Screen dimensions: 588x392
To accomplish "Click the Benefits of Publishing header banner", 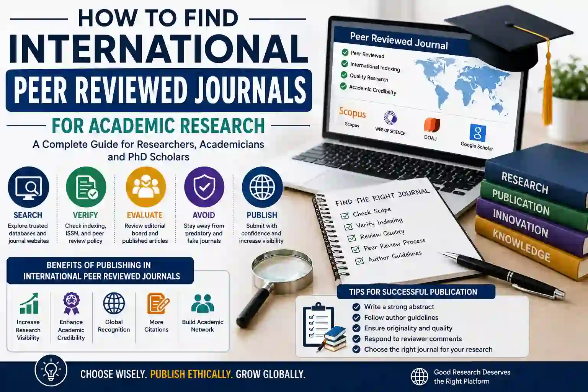I will (100, 271).
